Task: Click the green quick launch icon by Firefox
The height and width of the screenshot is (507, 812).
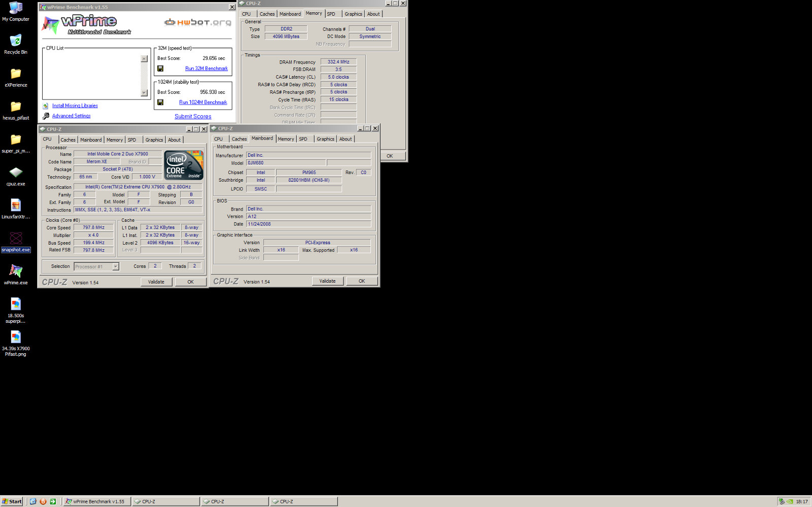Action: tap(53, 501)
